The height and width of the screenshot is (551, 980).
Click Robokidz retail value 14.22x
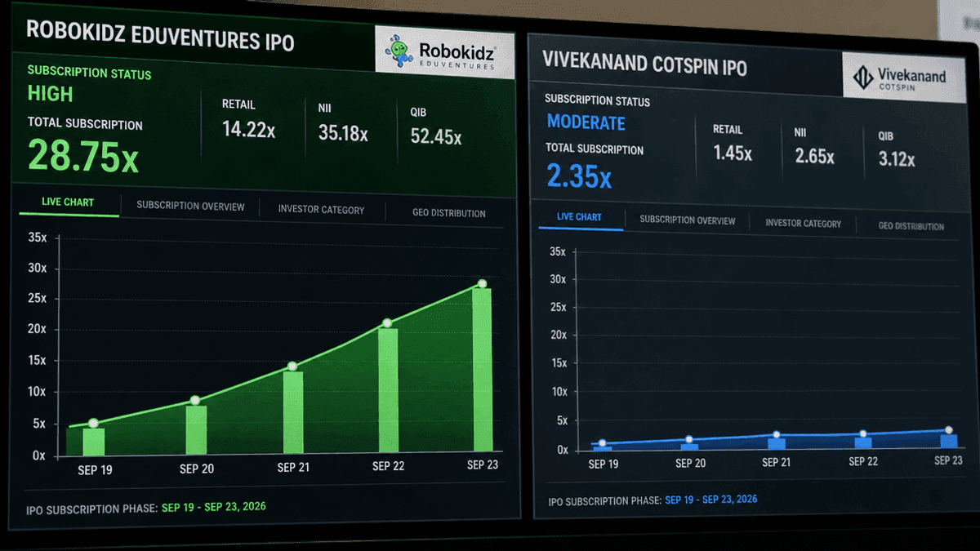(249, 129)
